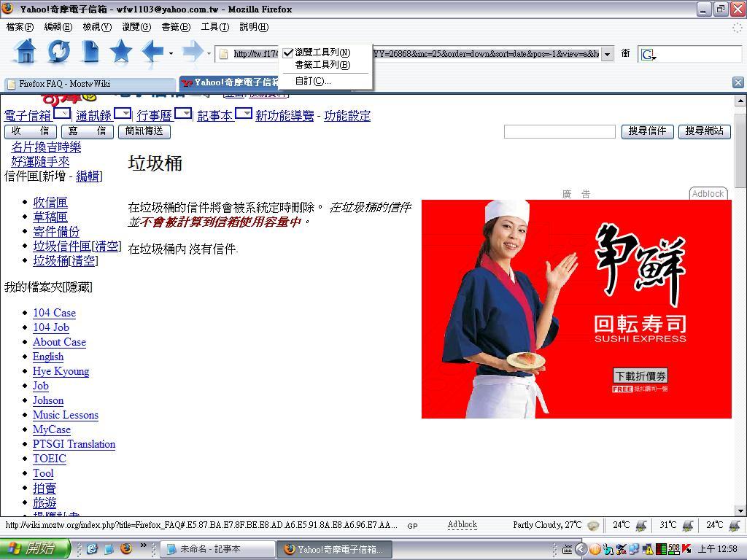Open the 104 Case folder
This screenshot has height=560, width=747.
54,313
